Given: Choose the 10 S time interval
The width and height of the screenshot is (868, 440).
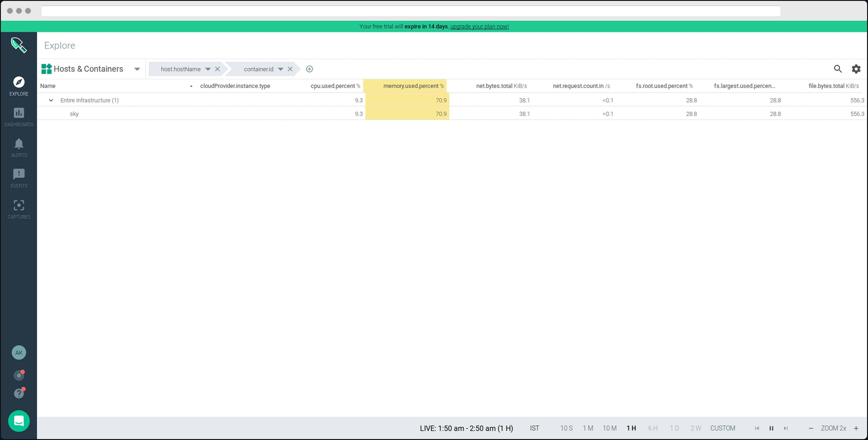Looking at the screenshot, I should [x=567, y=428].
